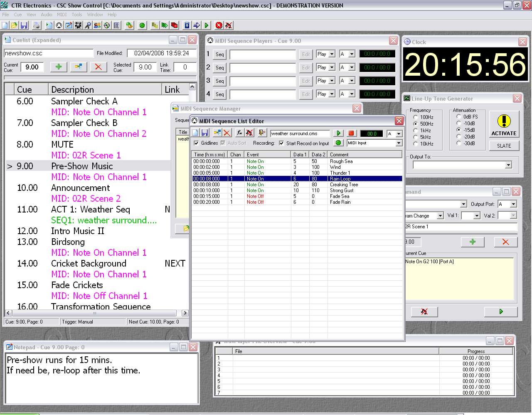Click the crossed-out MIDI panic icon in main toolbar
The image size is (532, 415).
(229, 25)
